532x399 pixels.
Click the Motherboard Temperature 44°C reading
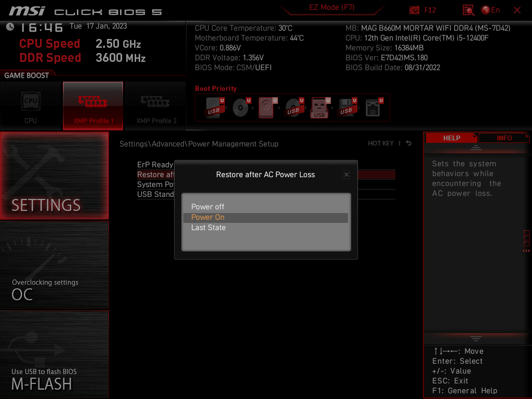[x=249, y=38]
